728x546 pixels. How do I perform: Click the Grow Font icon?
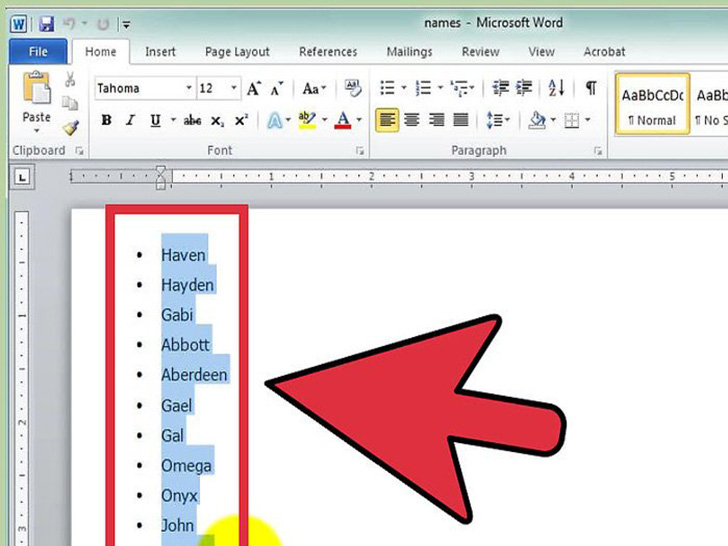(x=254, y=88)
